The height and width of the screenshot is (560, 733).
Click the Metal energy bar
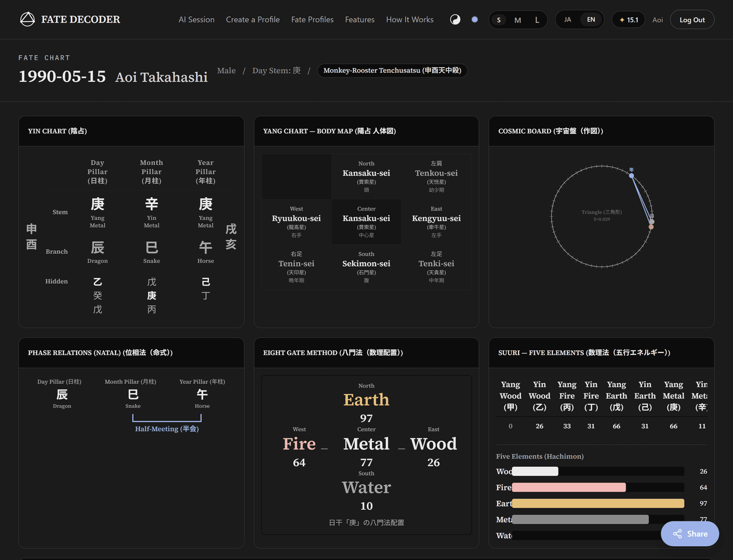(x=598, y=519)
